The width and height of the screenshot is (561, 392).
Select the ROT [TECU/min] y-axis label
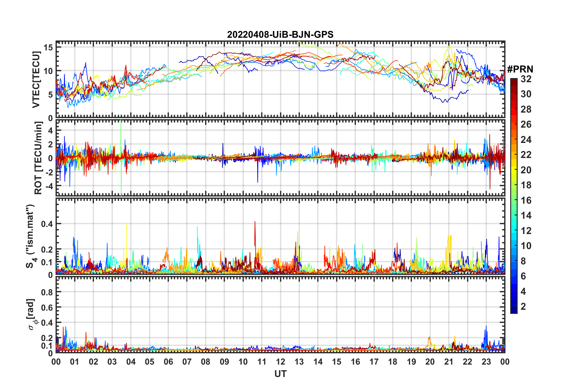(38, 158)
